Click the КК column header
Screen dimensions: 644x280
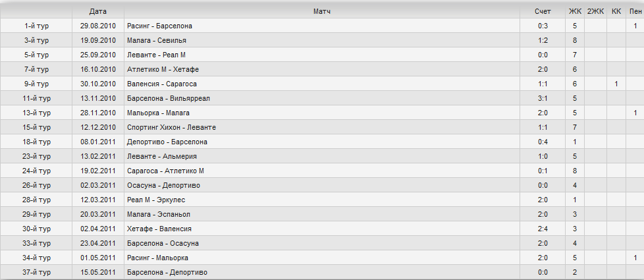[x=616, y=11]
